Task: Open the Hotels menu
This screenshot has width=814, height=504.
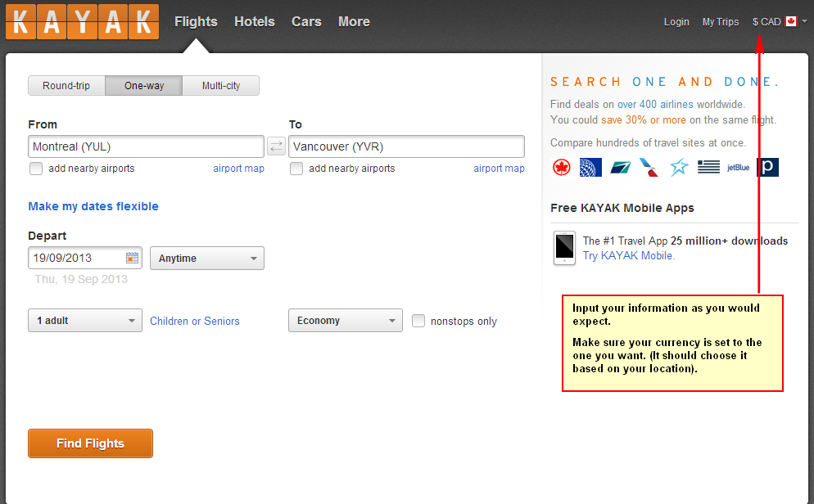Action: tap(255, 22)
